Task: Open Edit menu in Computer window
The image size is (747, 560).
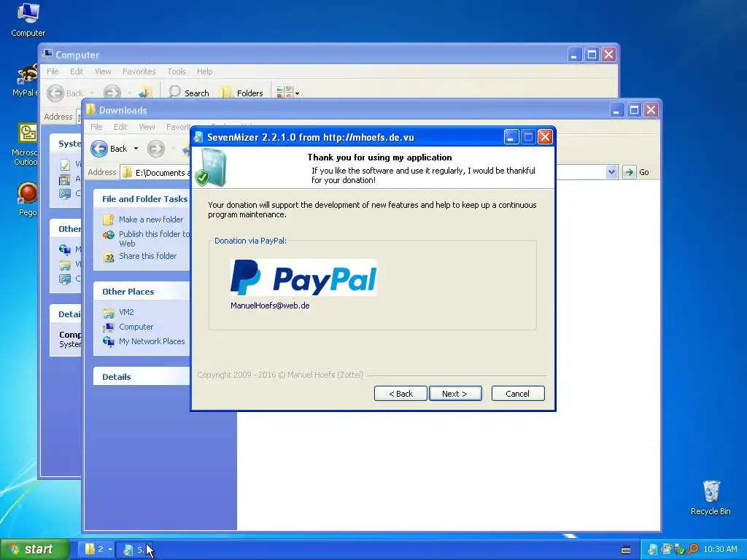Action: point(76,71)
